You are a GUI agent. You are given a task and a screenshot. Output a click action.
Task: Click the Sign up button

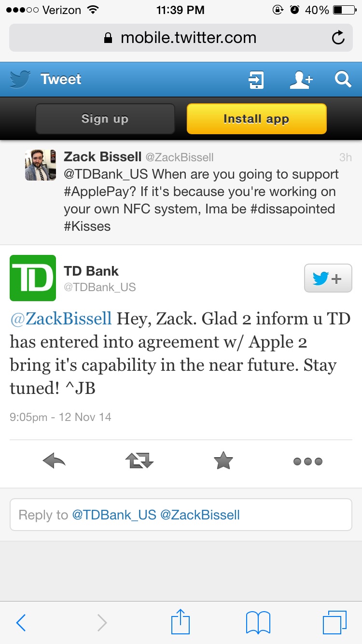tap(105, 119)
